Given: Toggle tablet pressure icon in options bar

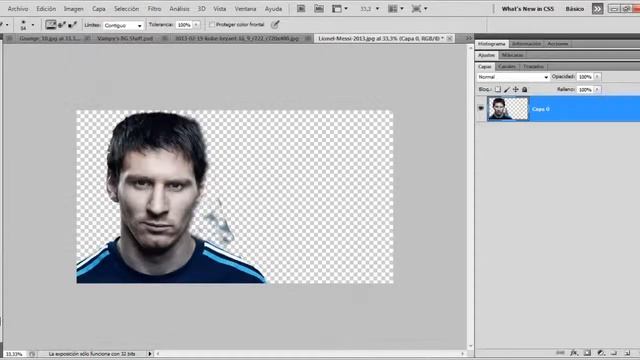Looking at the screenshot, I should [275, 25].
